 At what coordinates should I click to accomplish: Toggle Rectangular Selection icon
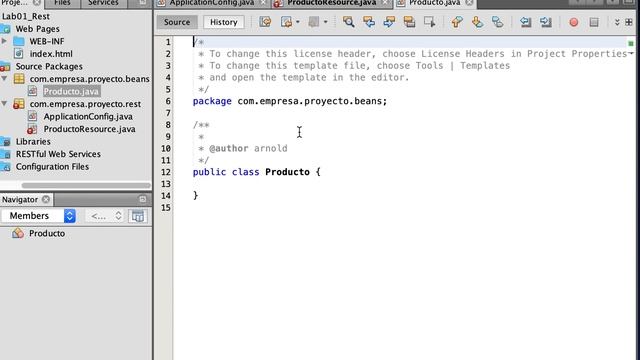tap(429, 22)
